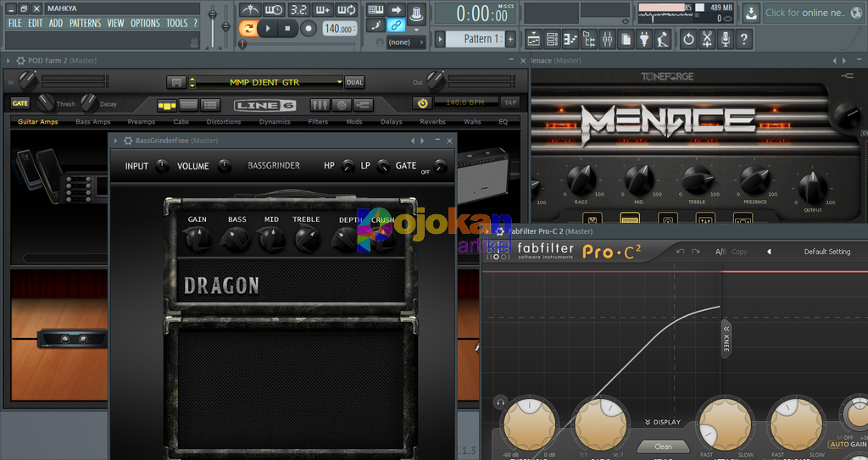Open pattern options arrow left of Pattern 1
The width and height of the screenshot is (868, 460).
440,39
